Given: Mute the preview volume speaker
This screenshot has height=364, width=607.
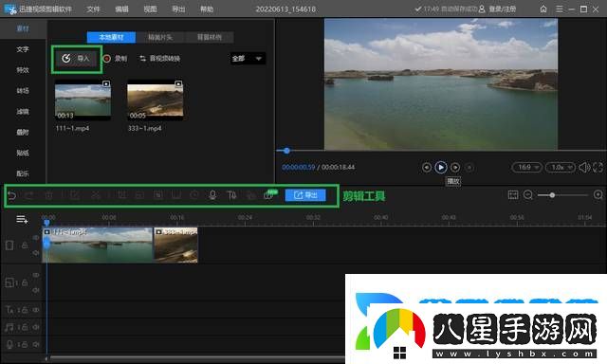Looking at the screenshot, I should pyautogui.click(x=584, y=167).
